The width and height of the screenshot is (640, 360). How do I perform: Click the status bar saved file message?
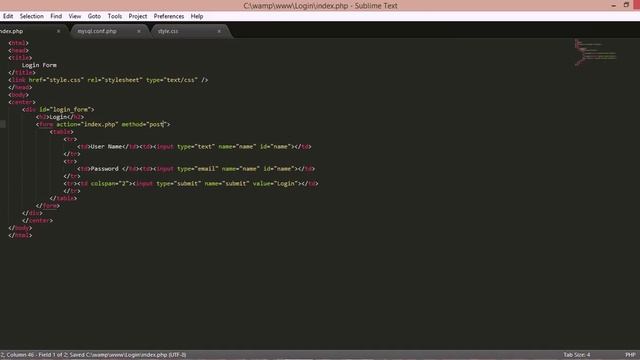[93, 355]
